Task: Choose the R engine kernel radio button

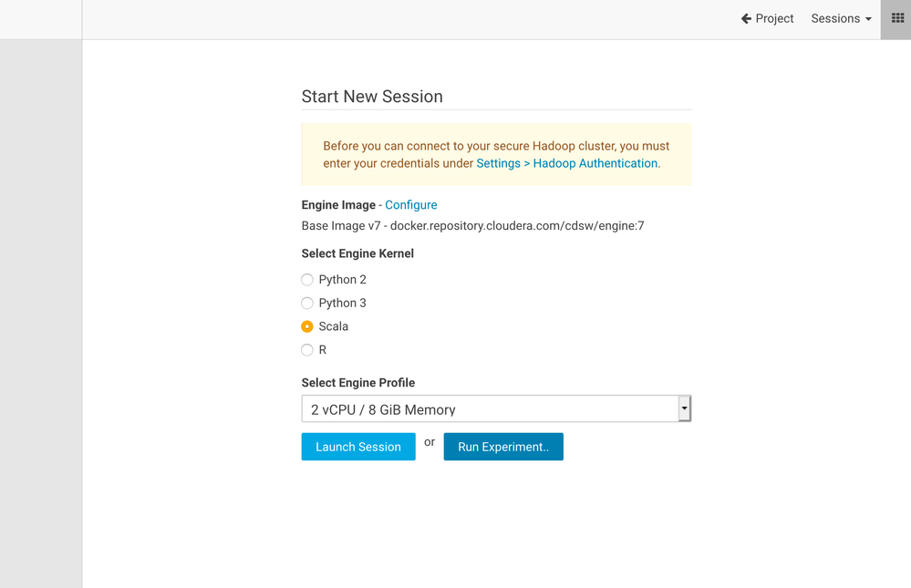Action: point(307,350)
